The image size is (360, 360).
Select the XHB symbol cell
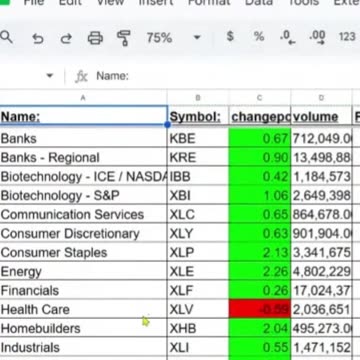click(198, 328)
